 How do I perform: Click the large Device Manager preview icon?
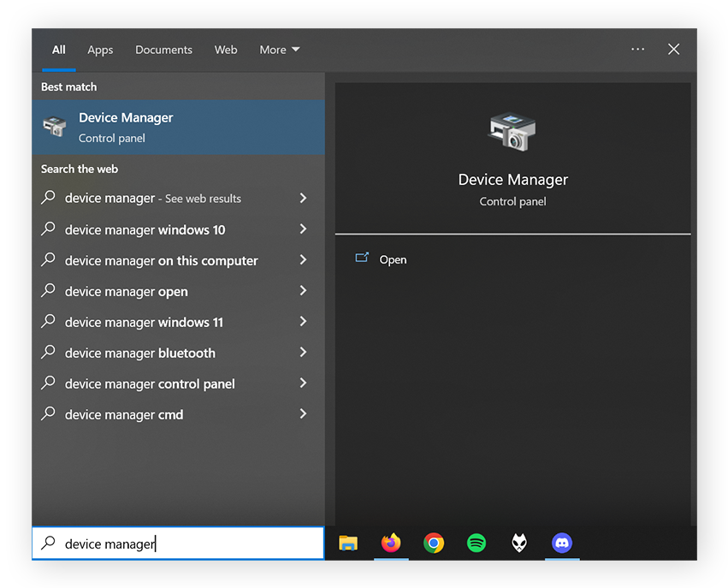coord(512,132)
